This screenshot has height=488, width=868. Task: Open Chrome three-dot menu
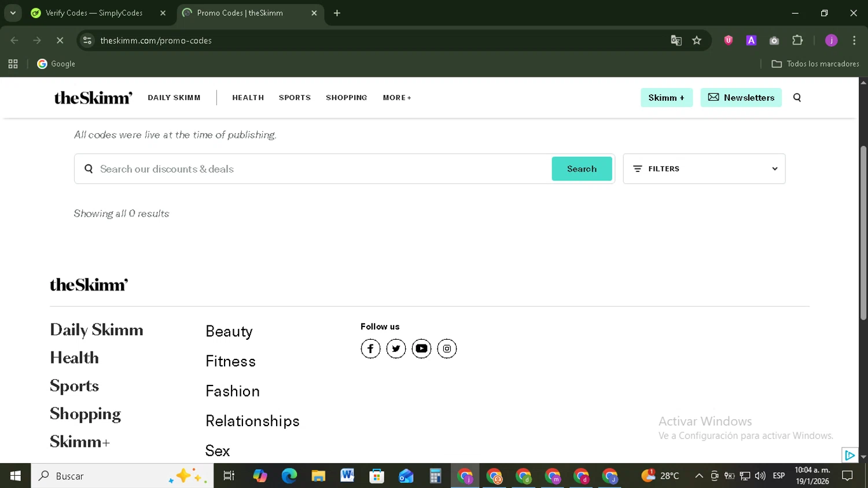(x=854, y=41)
